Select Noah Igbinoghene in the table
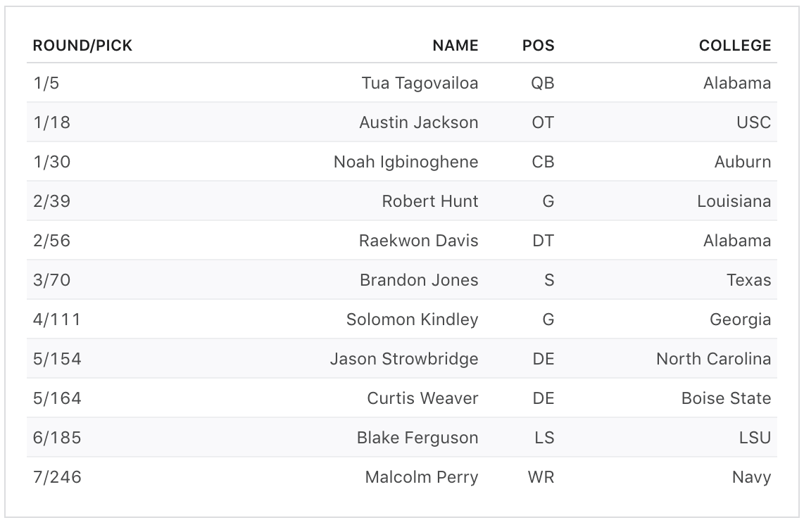 click(406, 162)
